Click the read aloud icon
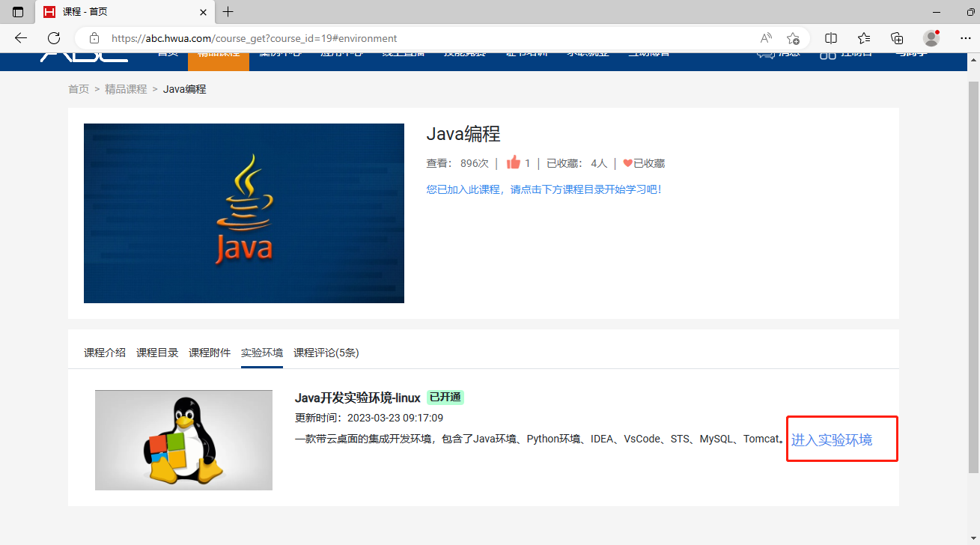Viewport: 980px width, 545px height. coord(766,38)
